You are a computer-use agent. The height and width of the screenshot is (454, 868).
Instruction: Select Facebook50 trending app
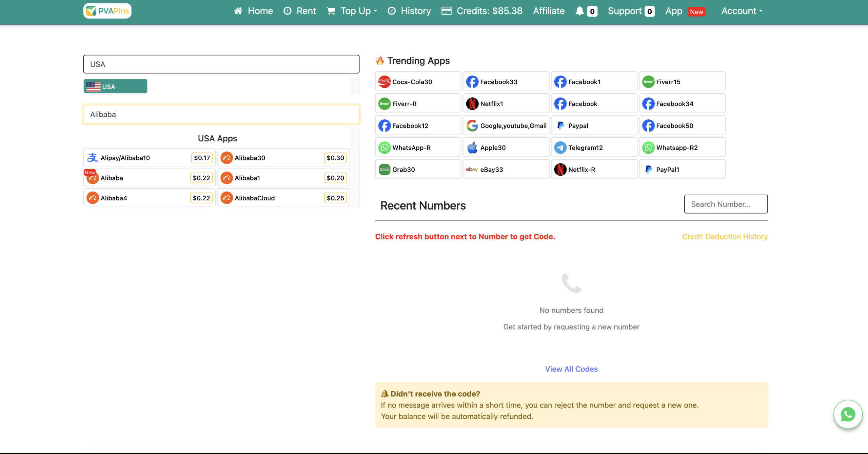coord(682,125)
